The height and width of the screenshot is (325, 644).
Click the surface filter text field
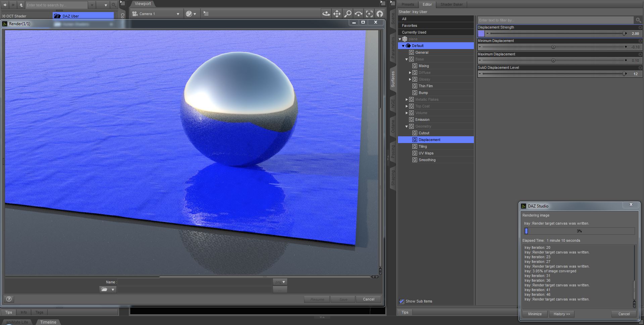point(555,20)
